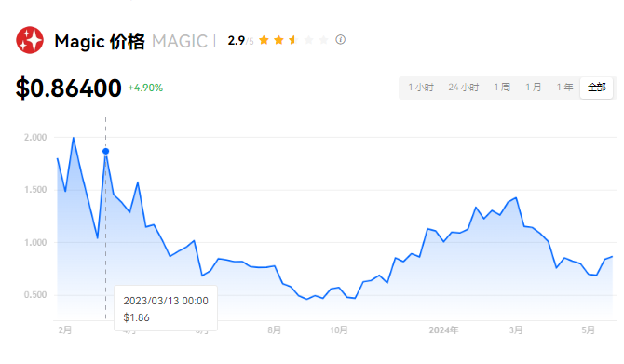The width and height of the screenshot is (624, 364).
Task: Click the first gold rating star
Action: point(264,40)
